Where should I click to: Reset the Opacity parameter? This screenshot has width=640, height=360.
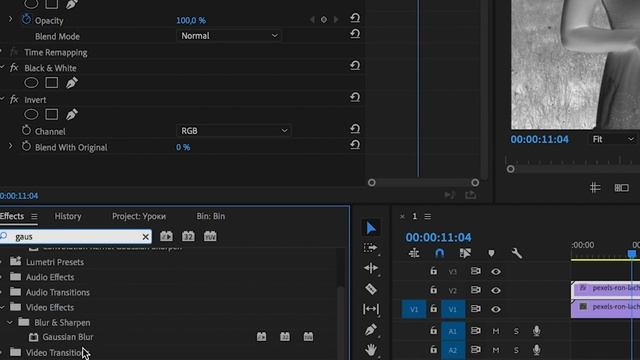coord(355,18)
